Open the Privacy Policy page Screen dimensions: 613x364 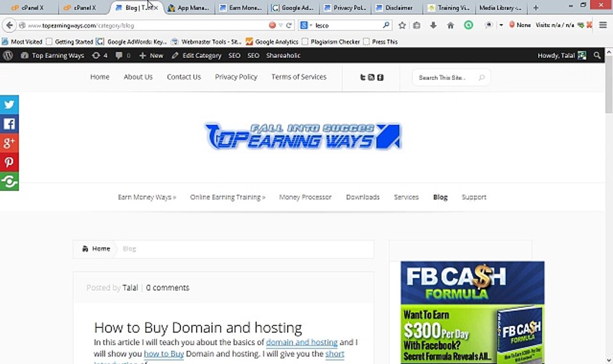coord(236,77)
